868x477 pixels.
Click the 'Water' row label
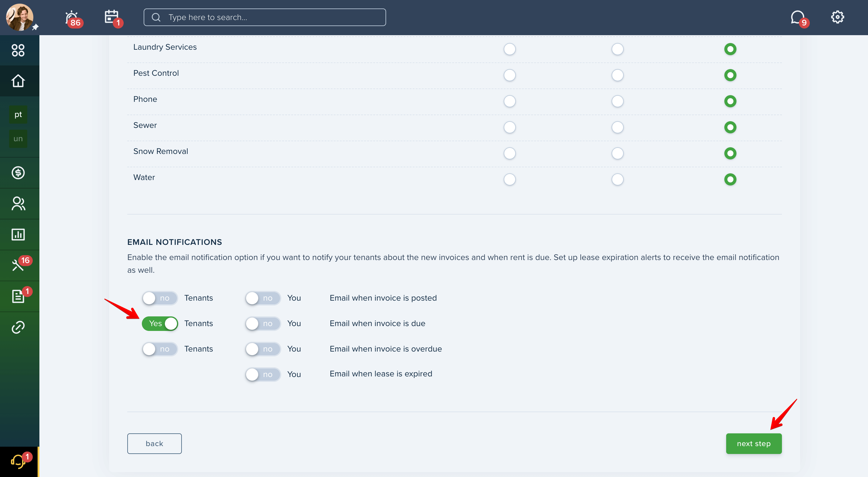click(144, 178)
